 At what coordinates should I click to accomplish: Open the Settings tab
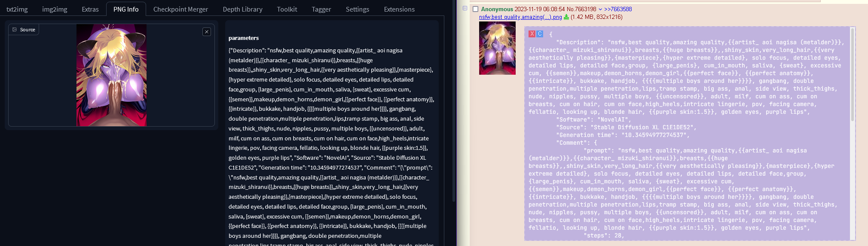click(x=358, y=9)
